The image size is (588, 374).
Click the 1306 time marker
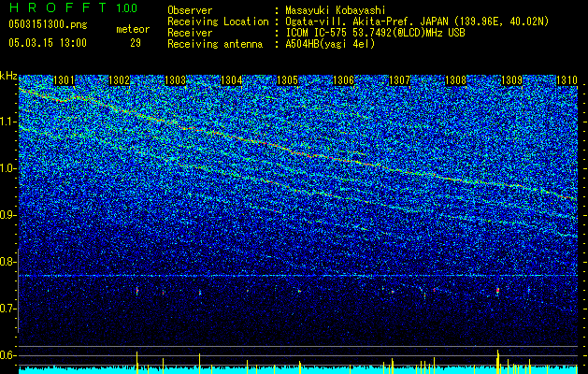(343, 80)
